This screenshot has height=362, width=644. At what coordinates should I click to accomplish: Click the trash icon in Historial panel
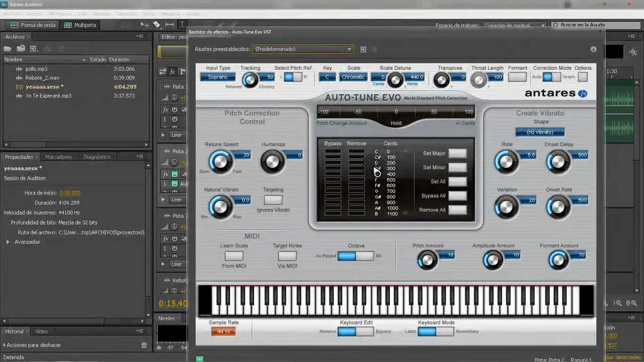coord(144,345)
